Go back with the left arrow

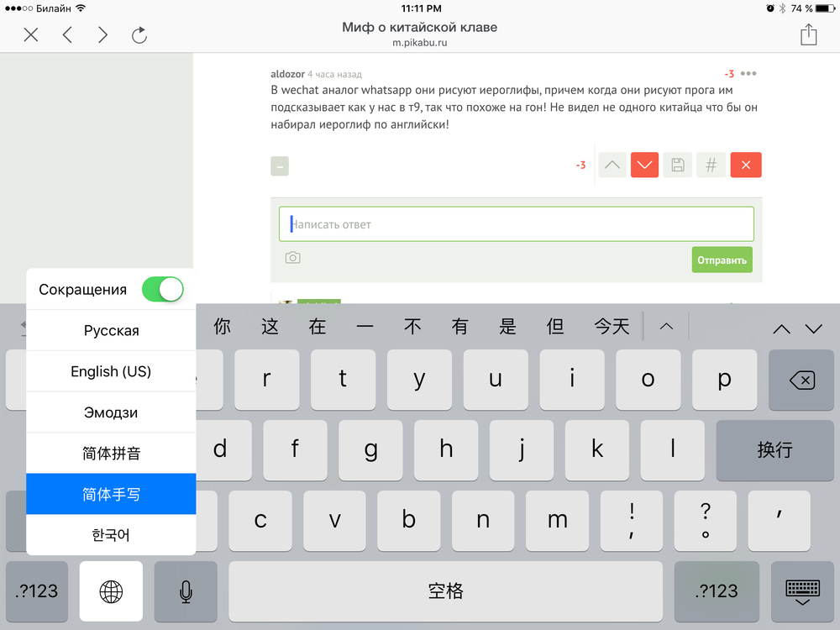67,34
